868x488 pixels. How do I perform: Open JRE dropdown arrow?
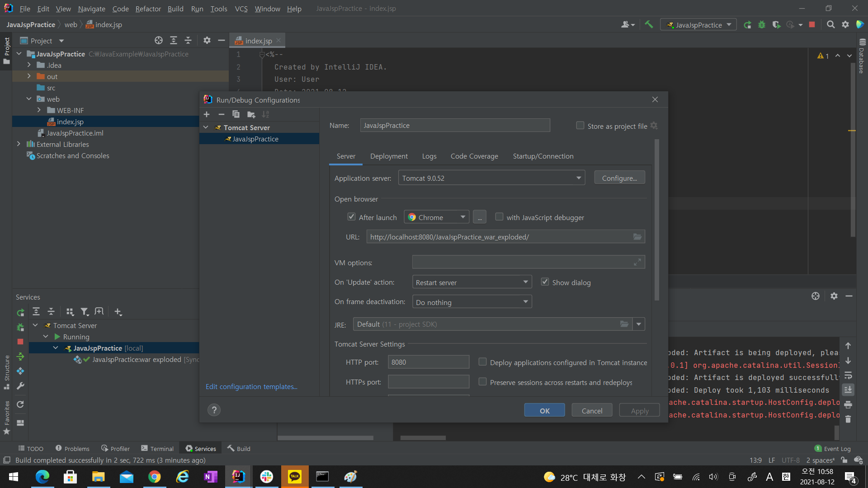[639, 324]
